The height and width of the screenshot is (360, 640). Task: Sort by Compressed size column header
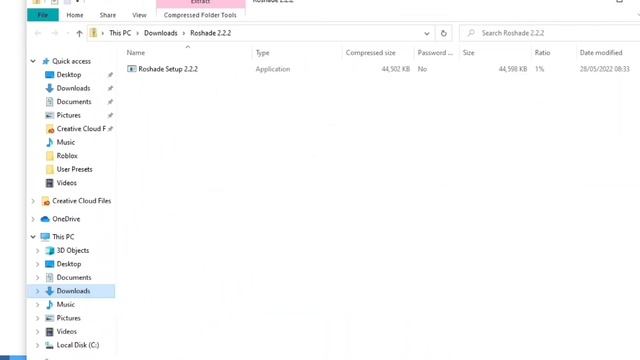pos(371,53)
